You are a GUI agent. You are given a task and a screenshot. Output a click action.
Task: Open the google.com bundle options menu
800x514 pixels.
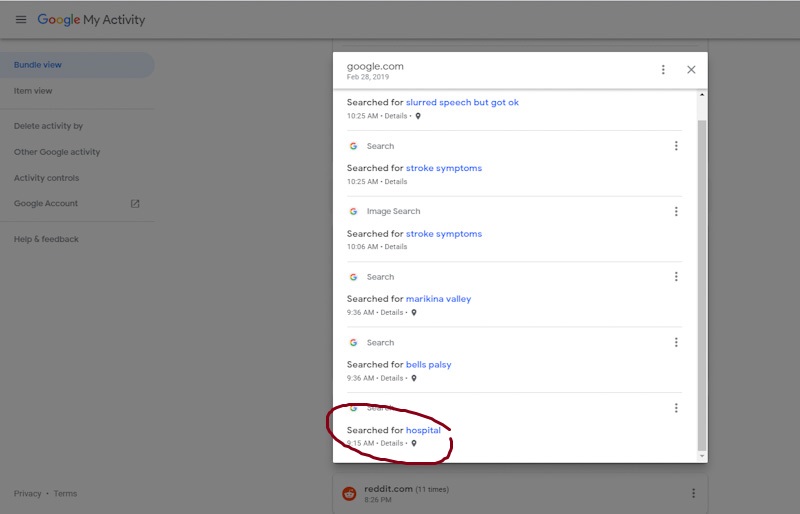pyautogui.click(x=663, y=69)
